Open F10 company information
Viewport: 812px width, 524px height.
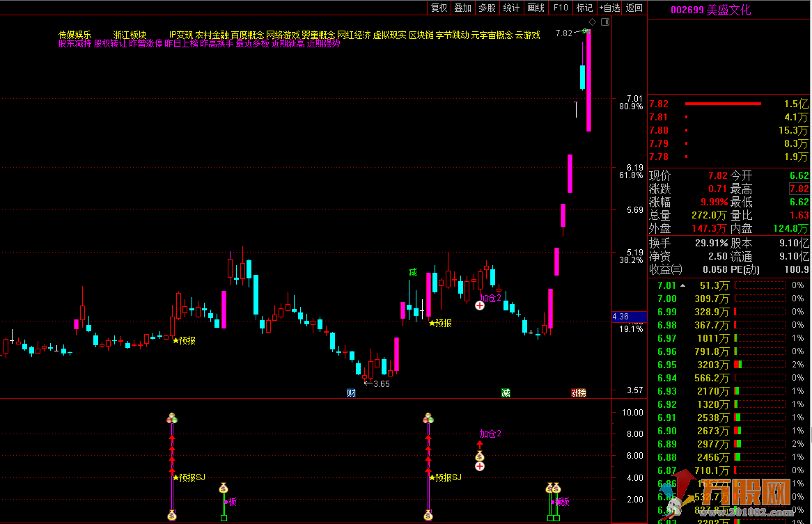click(560, 8)
